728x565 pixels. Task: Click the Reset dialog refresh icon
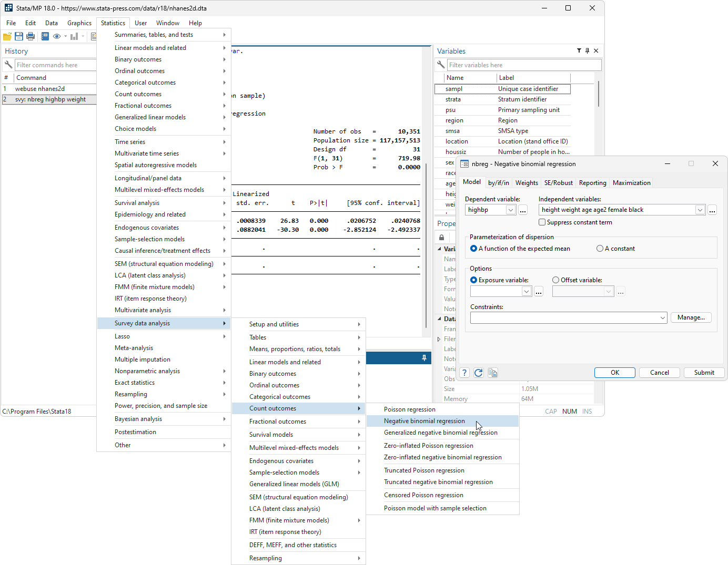pyautogui.click(x=479, y=373)
